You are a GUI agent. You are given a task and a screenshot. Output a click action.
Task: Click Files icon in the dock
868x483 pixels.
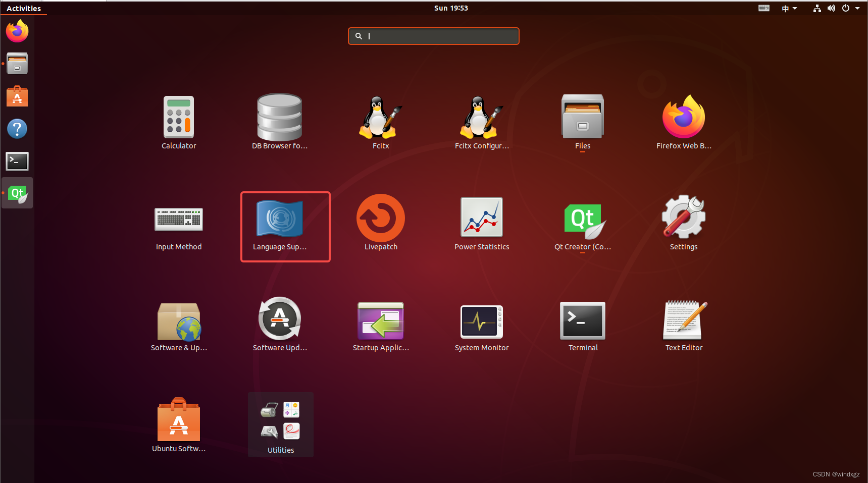17,64
